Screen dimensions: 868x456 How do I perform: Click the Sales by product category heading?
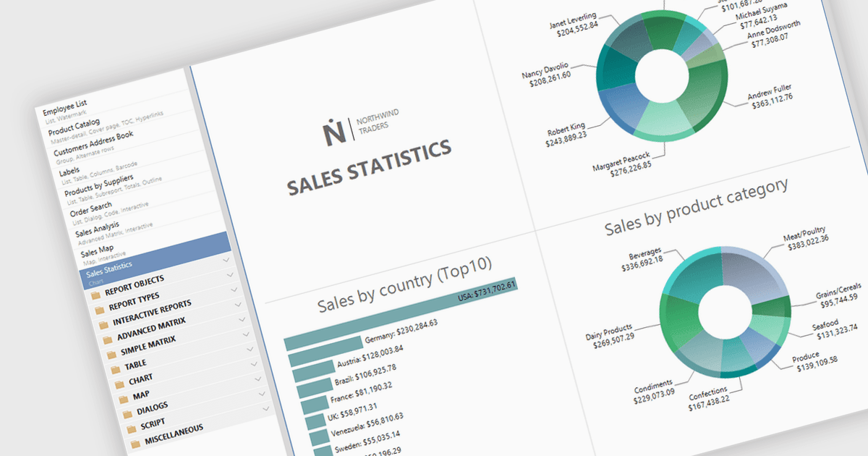click(x=697, y=206)
